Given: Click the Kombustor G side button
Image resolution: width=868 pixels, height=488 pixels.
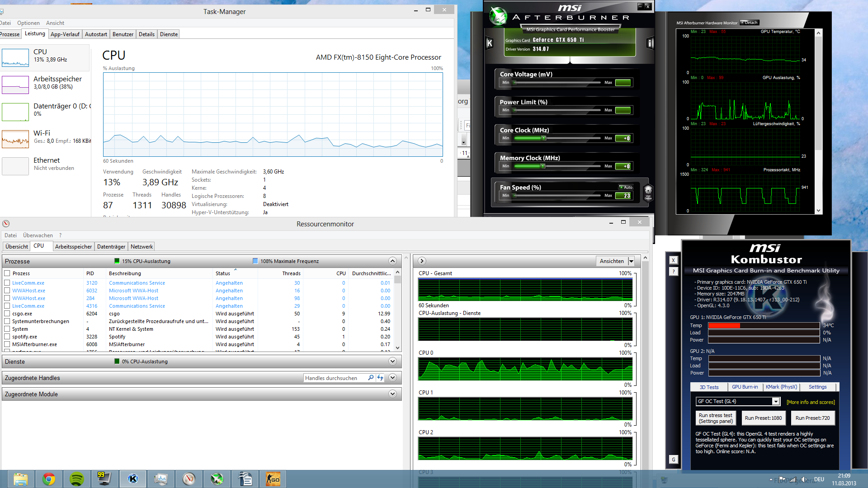Looking at the screenshot, I should [x=674, y=460].
